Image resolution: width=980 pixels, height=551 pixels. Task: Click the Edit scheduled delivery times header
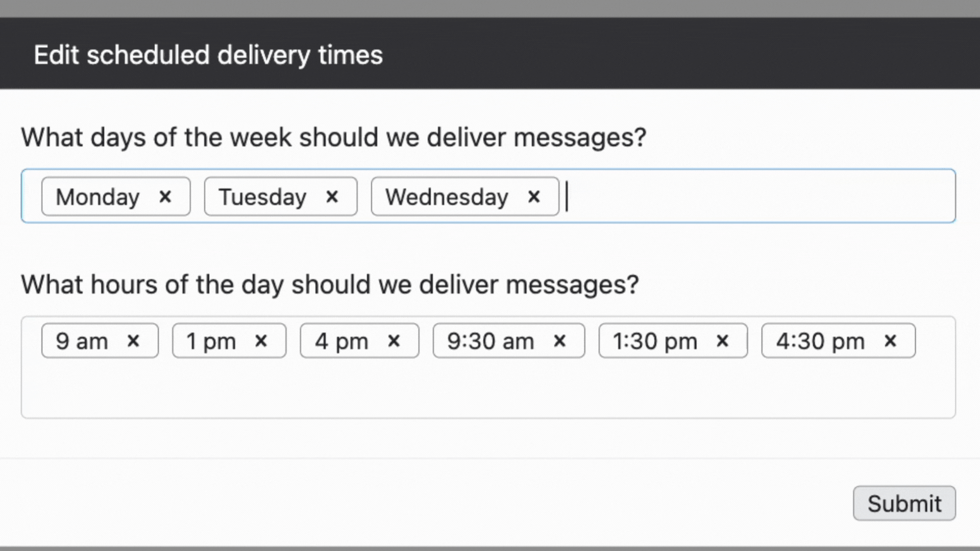click(208, 55)
